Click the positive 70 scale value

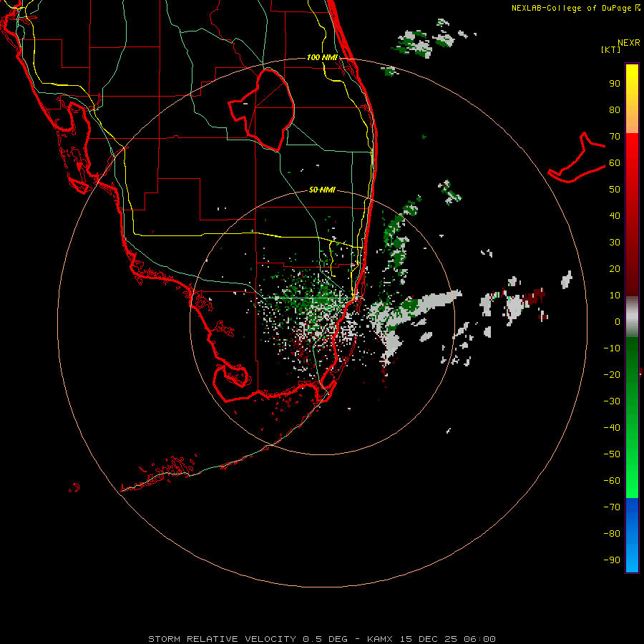point(615,137)
